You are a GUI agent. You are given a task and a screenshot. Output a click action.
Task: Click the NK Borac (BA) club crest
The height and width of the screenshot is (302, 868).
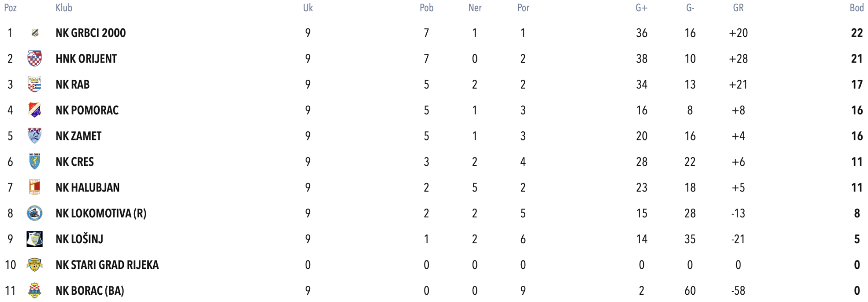35,291
